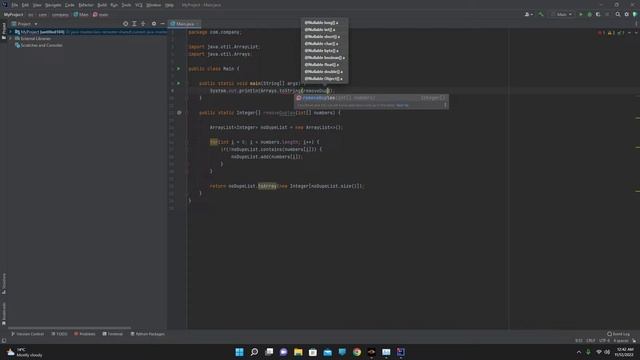The image size is (640, 360).
Task: Open clock and date in system tray
Action: [x=624, y=352]
